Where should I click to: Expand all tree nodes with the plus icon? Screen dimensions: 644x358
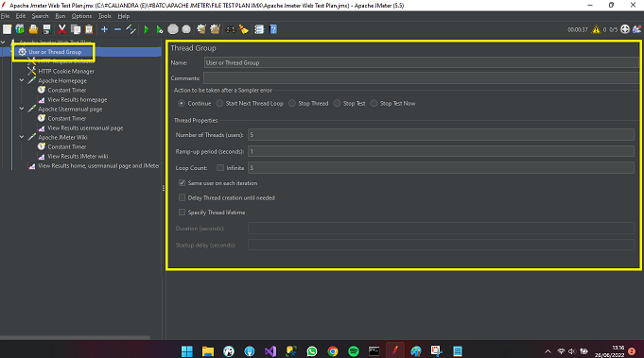(x=104, y=29)
